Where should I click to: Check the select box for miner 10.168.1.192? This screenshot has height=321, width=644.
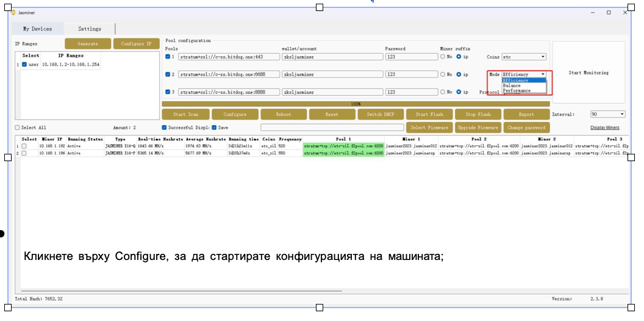(x=24, y=146)
